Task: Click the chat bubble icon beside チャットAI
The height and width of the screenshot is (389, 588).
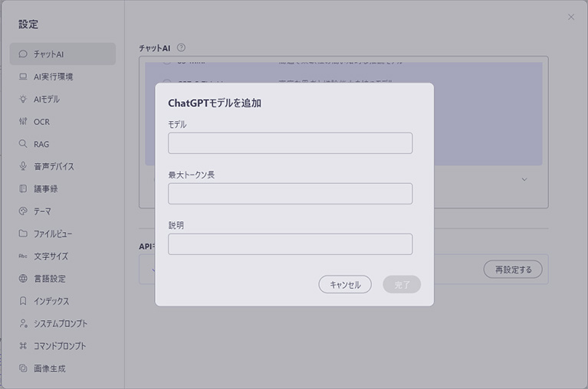Action: pos(23,54)
